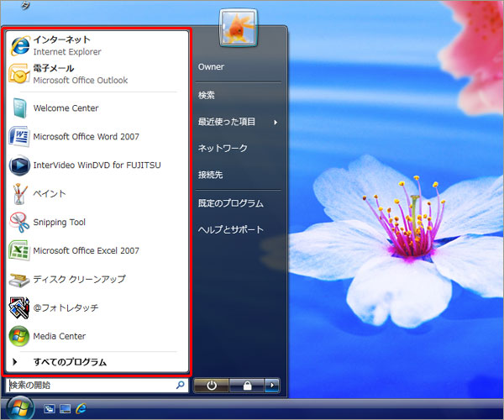Expand the shutdown options arrow
Viewport: 504px width, 420px height.
pyautogui.click(x=272, y=385)
